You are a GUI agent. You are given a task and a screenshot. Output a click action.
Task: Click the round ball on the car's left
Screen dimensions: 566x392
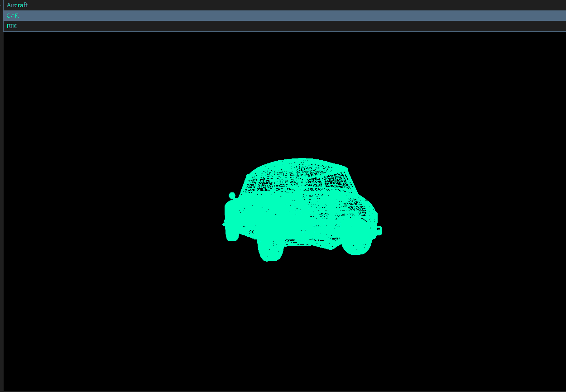click(232, 196)
